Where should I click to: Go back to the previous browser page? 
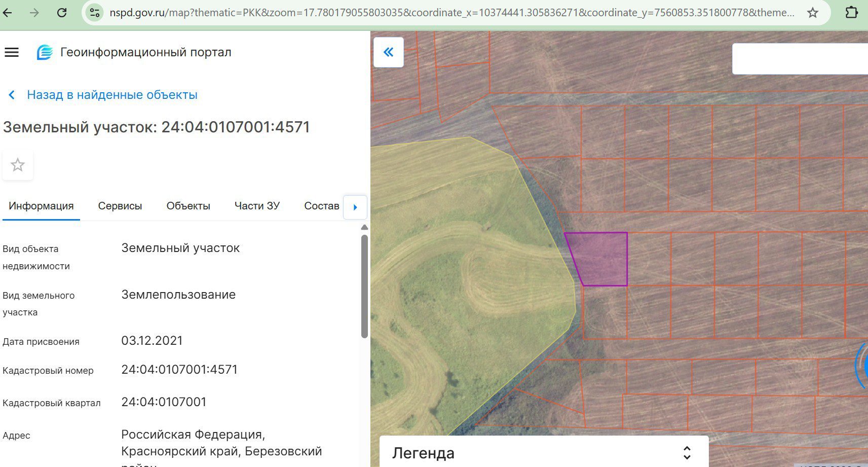8,13
